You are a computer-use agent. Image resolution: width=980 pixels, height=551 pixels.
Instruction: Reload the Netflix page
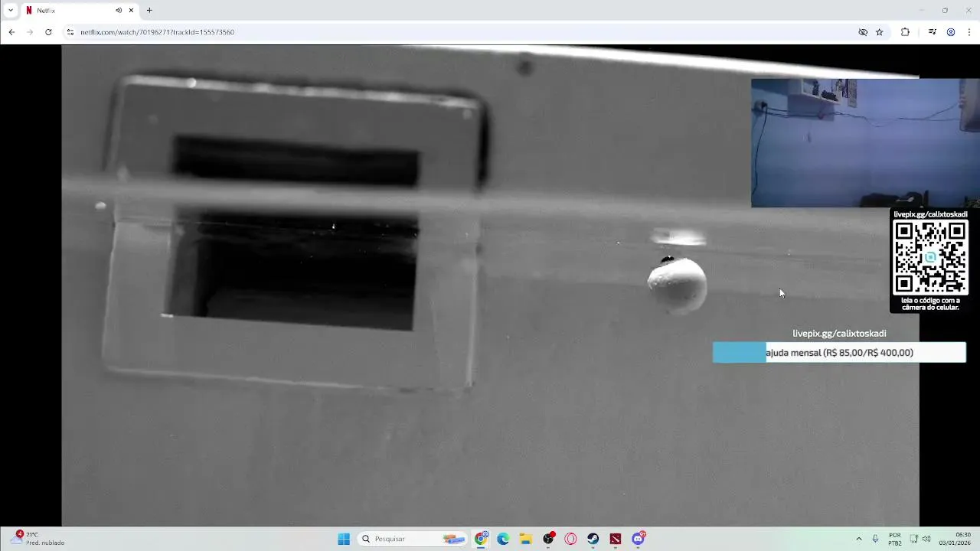(48, 32)
